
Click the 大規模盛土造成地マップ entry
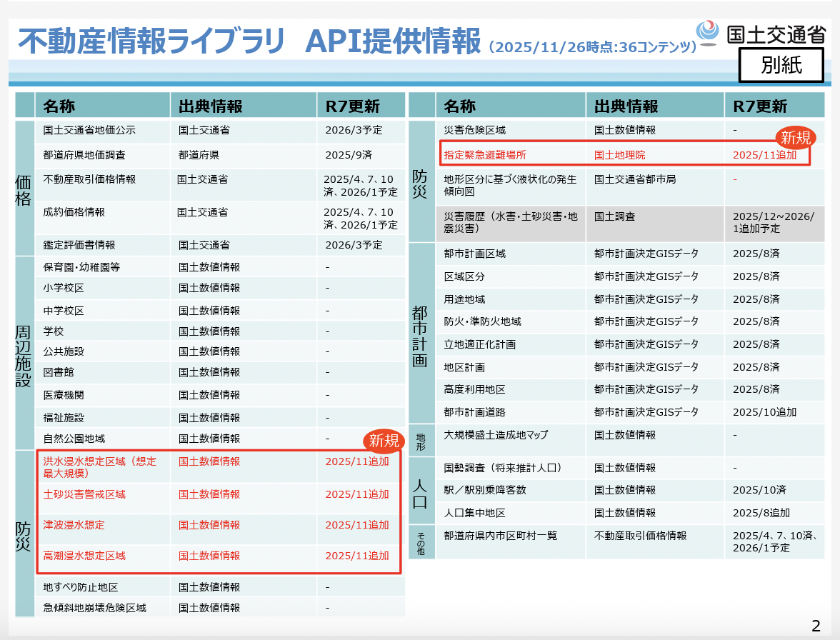[496, 434]
